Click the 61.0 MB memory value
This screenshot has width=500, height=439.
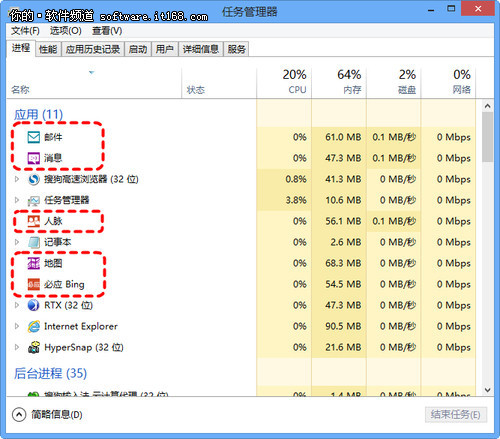[x=343, y=137]
